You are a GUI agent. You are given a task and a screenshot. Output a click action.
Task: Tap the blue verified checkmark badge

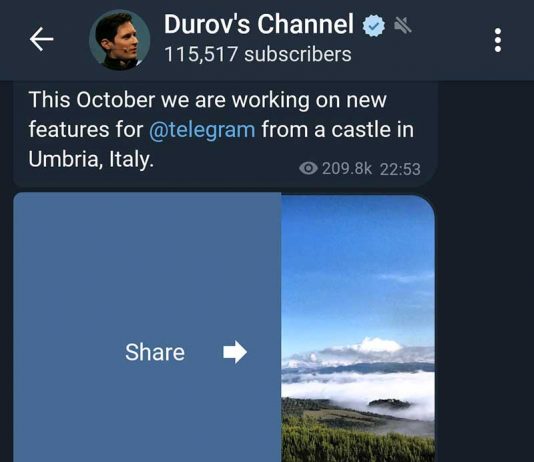coord(374,26)
